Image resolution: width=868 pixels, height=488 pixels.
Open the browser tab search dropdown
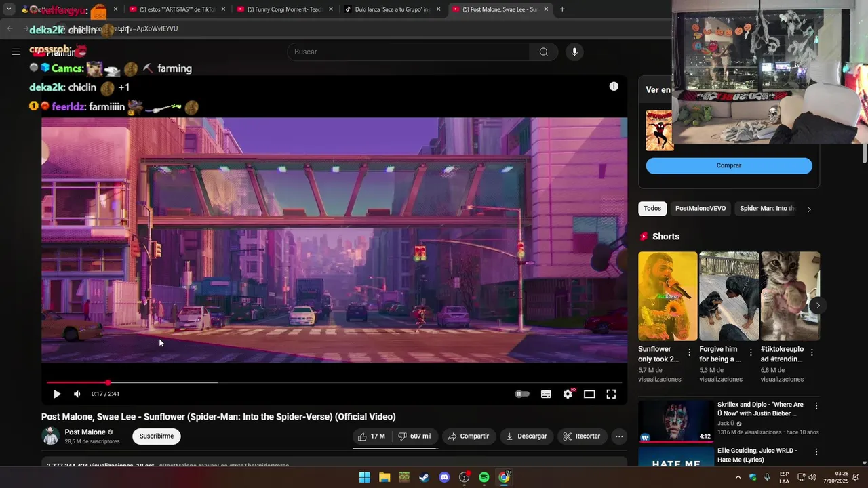(9, 9)
